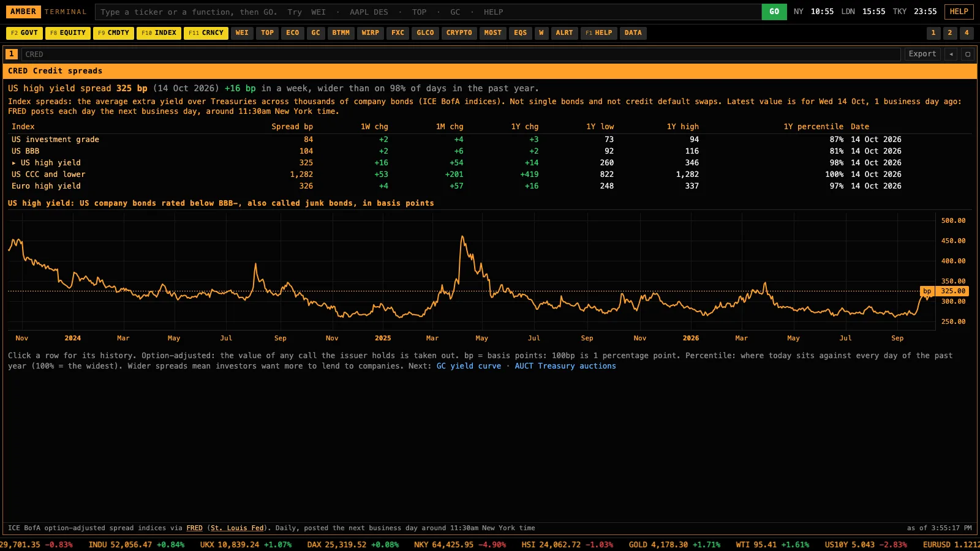Focus the ticker command input field

point(428,12)
